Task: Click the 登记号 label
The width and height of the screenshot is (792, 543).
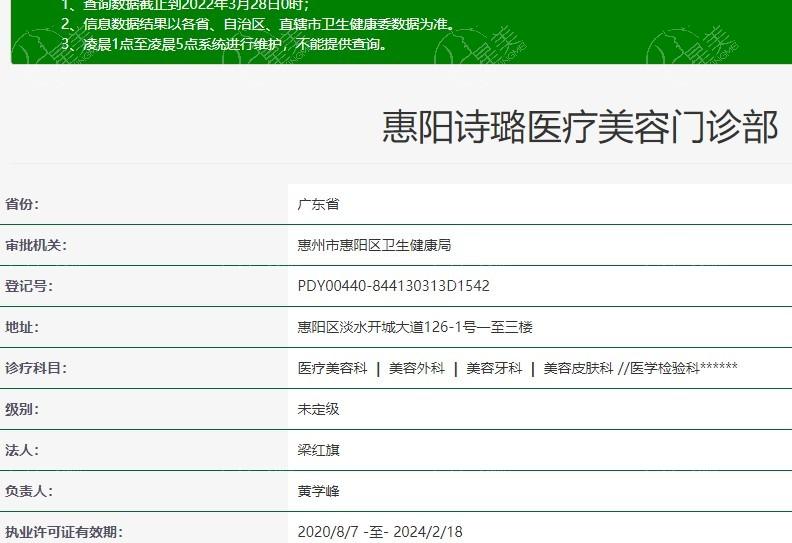Action: tap(29, 286)
